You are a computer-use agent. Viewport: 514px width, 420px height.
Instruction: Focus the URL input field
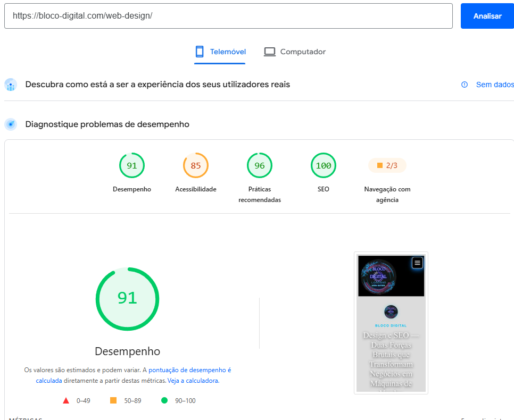pos(228,16)
